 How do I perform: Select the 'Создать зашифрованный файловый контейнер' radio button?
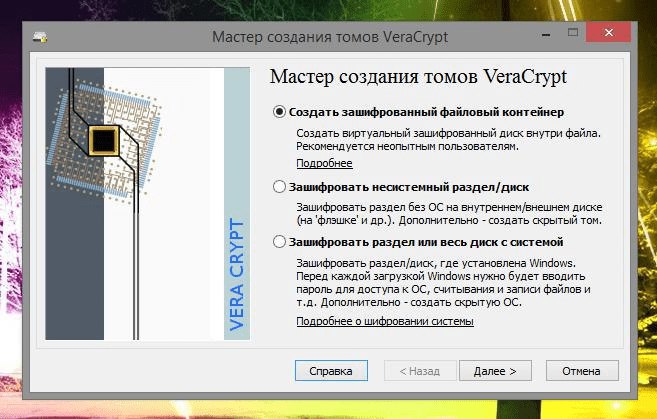pyautogui.click(x=279, y=112)
